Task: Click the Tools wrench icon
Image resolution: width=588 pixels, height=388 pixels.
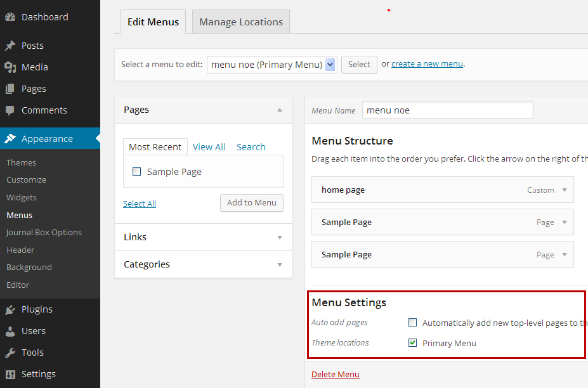Action: click(10, 352)
